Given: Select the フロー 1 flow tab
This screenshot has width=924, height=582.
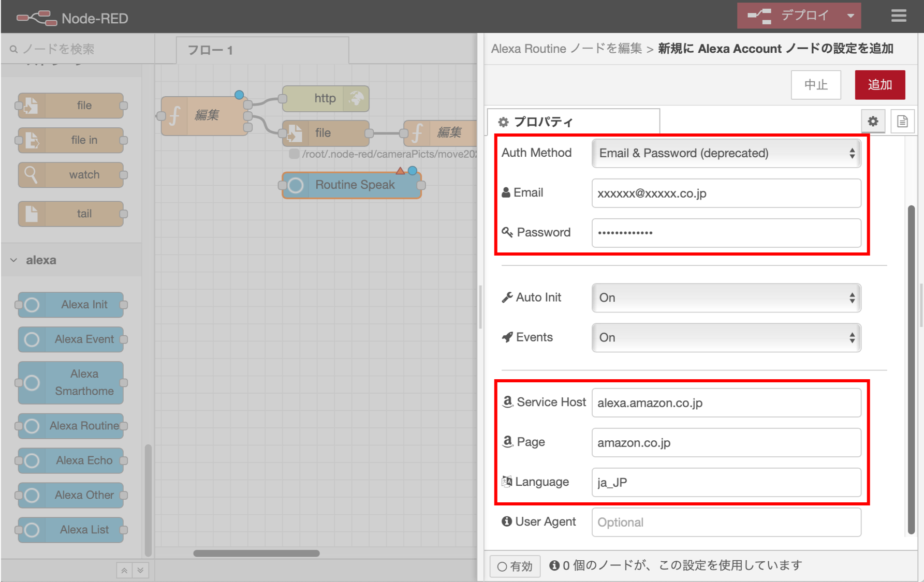Looking at the screenshot, I should point(262,50).
